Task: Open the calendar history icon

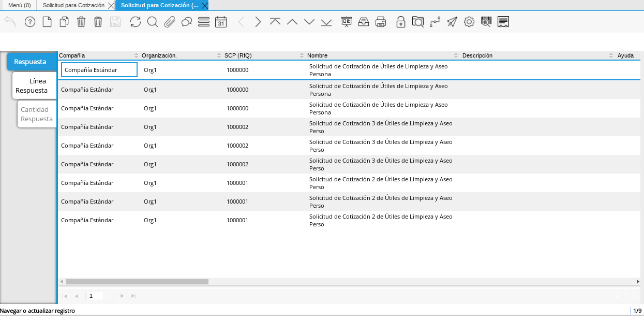Action: coord(221,22)
